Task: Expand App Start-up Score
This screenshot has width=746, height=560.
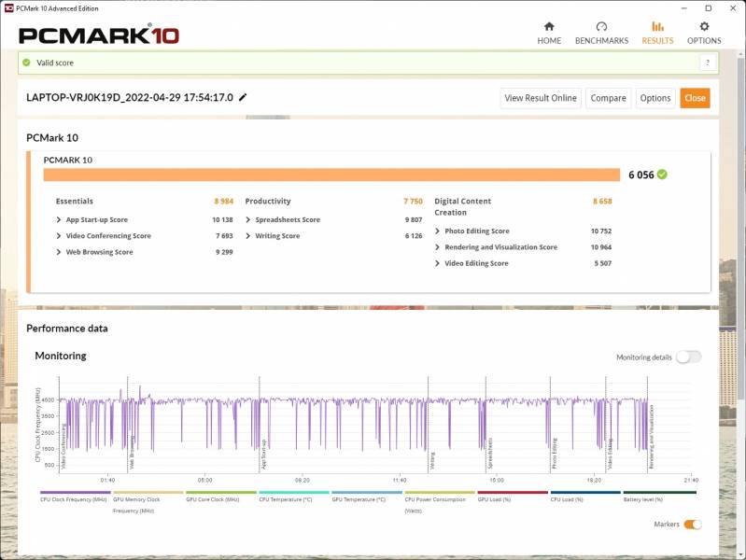Action: click(59, 219)
